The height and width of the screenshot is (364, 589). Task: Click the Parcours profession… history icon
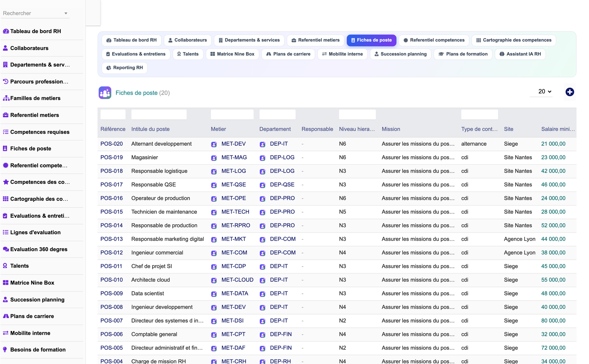[x=5, y=81]
